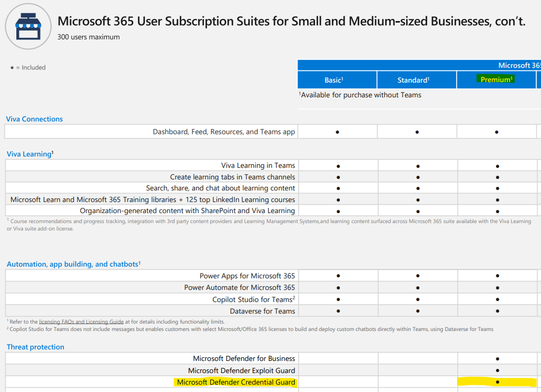Click Premium bullet for Defender Exploit Guard

497,370
